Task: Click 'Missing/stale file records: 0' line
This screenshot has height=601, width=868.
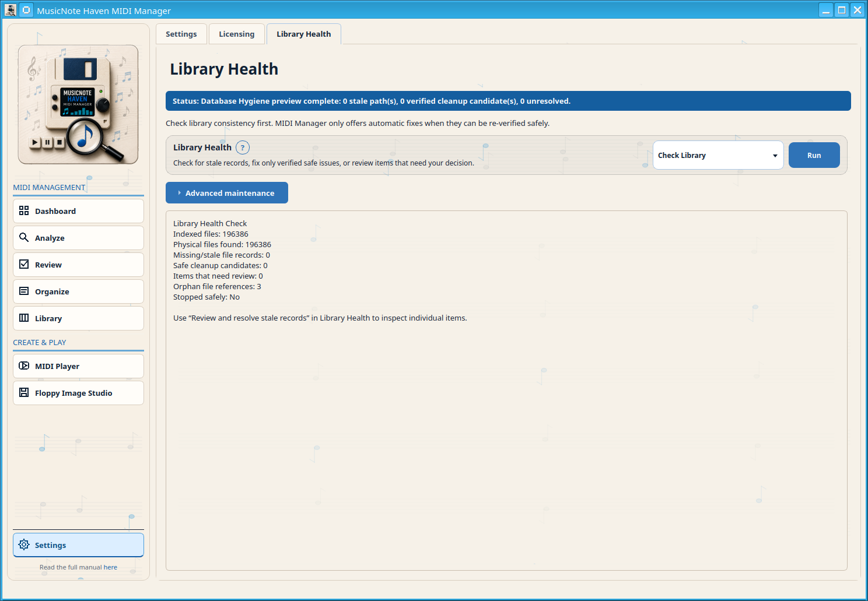Action: pos(222,255)
